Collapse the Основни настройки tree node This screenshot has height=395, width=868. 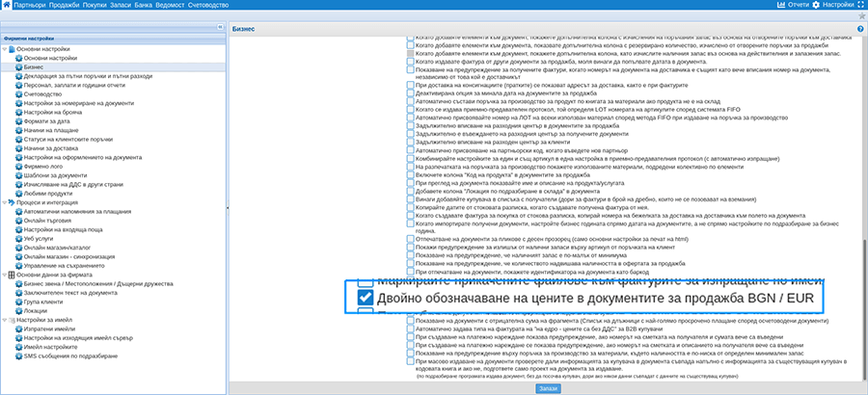pyautogui.click(x=4, y=49)
